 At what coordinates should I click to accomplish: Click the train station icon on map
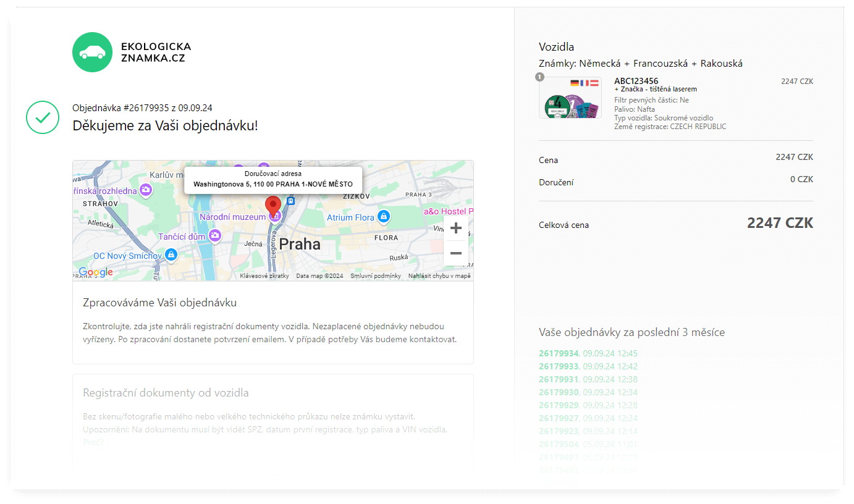[x=291, y=201]
